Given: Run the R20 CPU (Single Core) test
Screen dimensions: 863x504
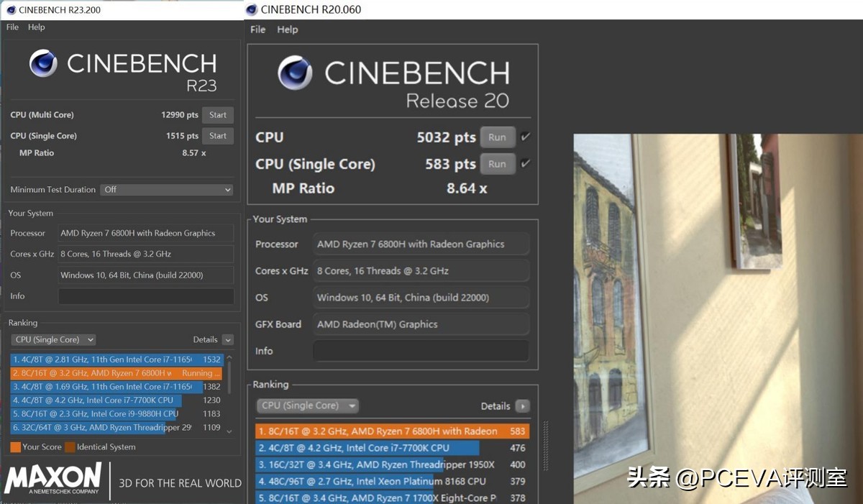Looking at the screenshot, I should [497, 164].
